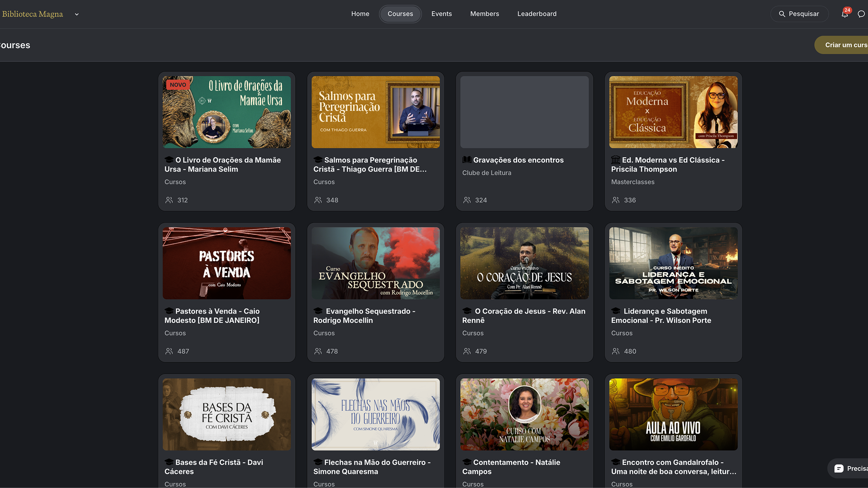Click the members icon next to 312

coord(169,200)
